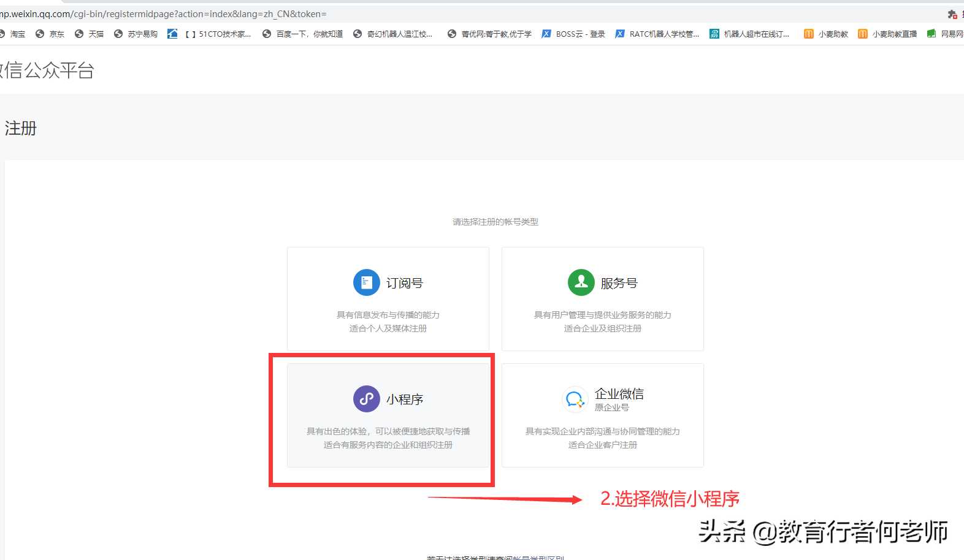Image resolution: width=964 pixels, height=560 pixels.
Task: Click text 具有用户管理与提供业务服务的能力
Action: pyautogui.click(x=603, y=315)
